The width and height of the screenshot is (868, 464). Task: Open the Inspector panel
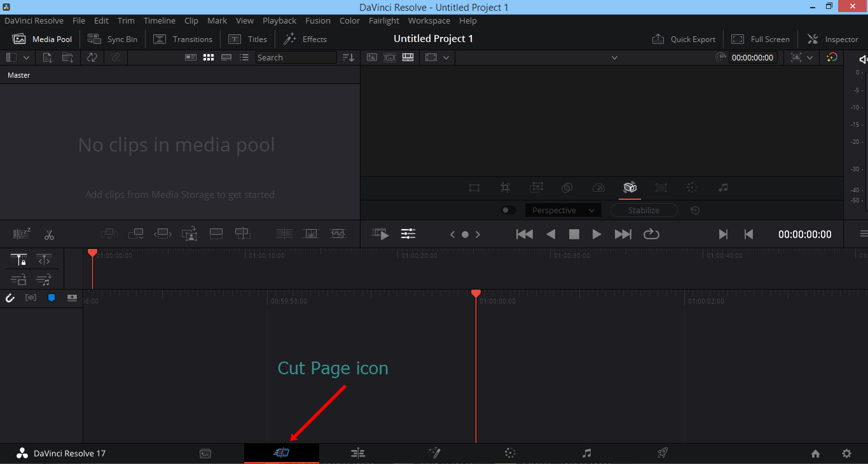pos(833,39)
